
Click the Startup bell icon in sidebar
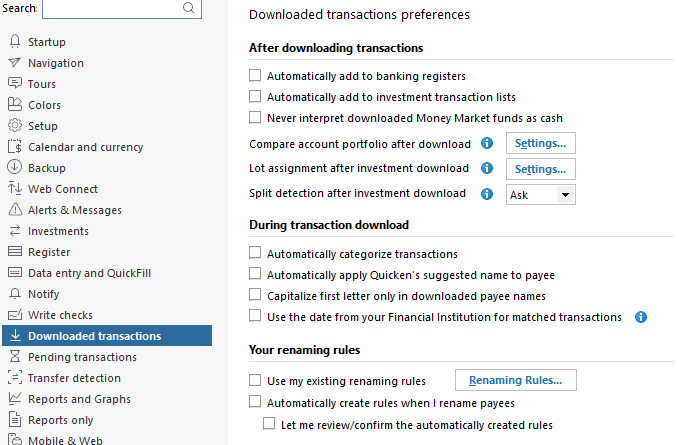14,42
